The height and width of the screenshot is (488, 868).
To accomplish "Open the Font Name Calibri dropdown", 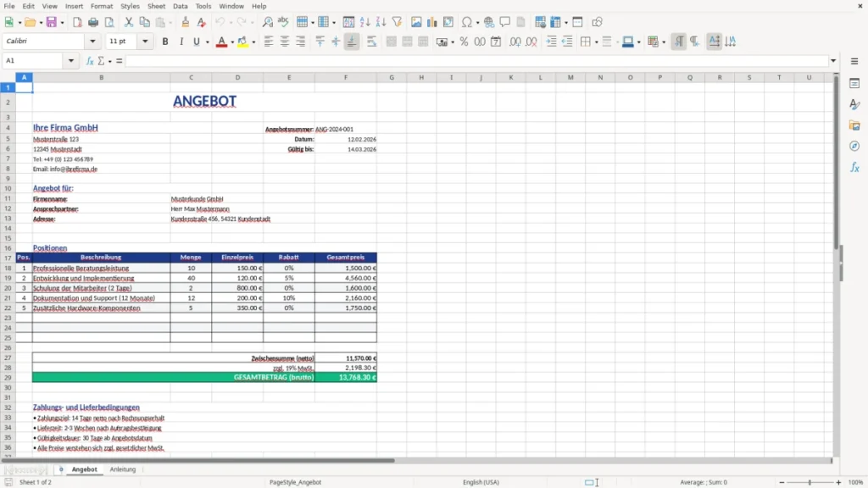I will [92, 41].
